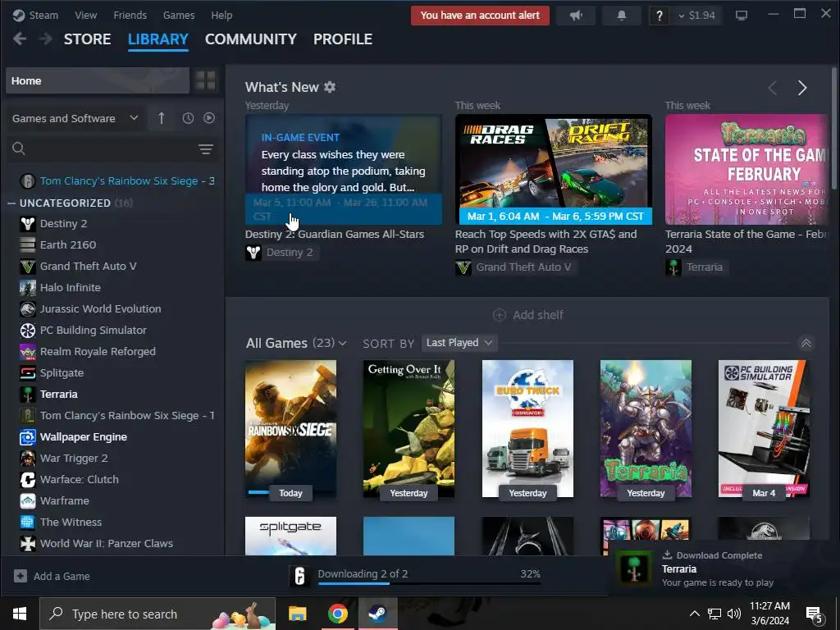Image resolution: width=840 pixels, height=630 pixels.
Task: Open the Getting Over It game cover
Action: click(409, 428)
